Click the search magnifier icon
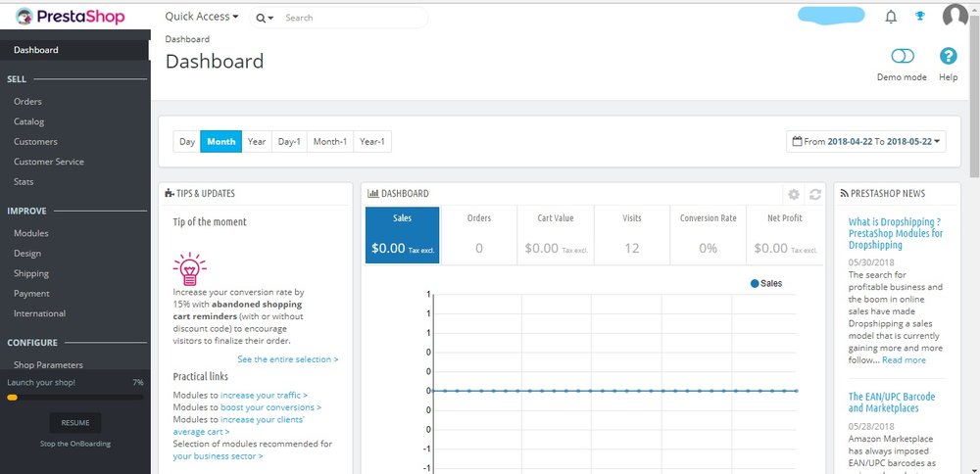980x474 pixels. click(261, 18)
